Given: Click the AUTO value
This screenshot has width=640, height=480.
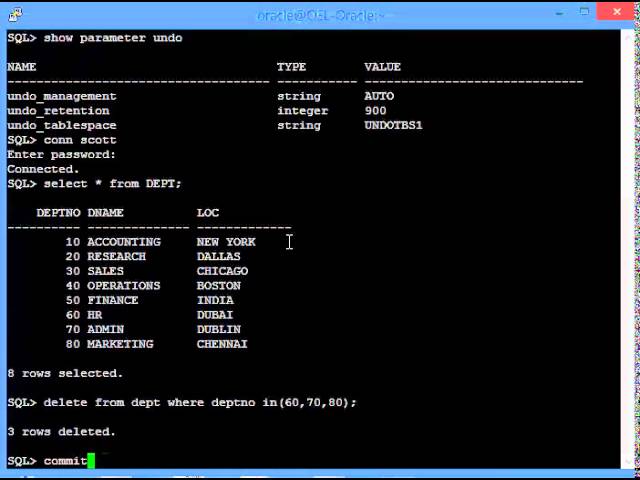Looking at the screenshot, I should pyautogui.click(x=379, y=96).
